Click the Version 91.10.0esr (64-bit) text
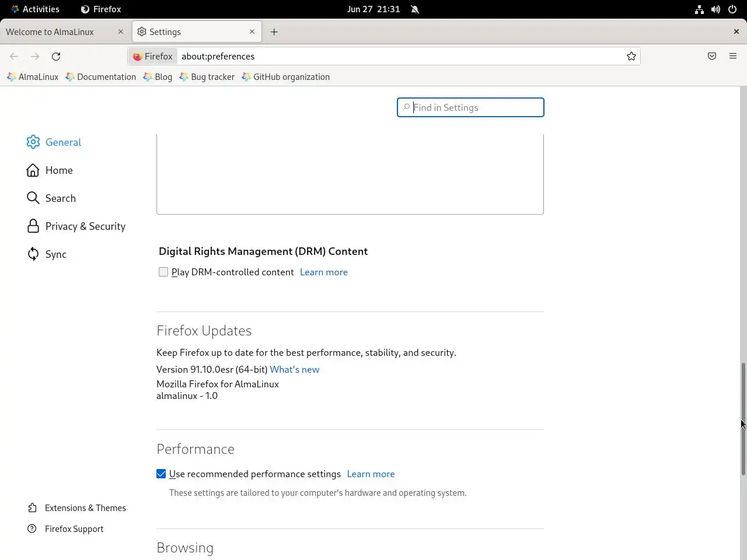 tap(212, 369)
